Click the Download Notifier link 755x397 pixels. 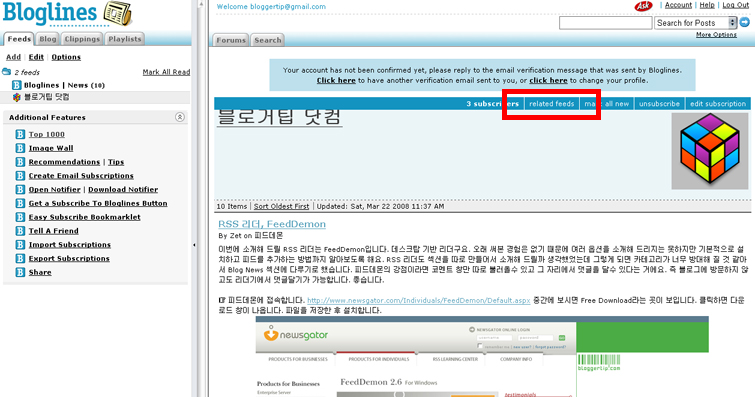click(x=123, y=189)
